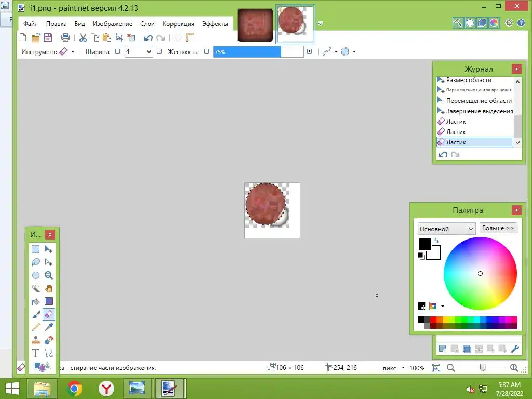Select the Pencil tool

click(x=36, y=327)
